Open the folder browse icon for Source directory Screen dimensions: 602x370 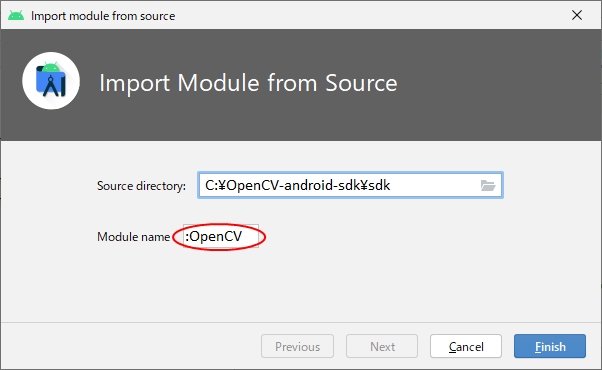[x=488, y=185]
